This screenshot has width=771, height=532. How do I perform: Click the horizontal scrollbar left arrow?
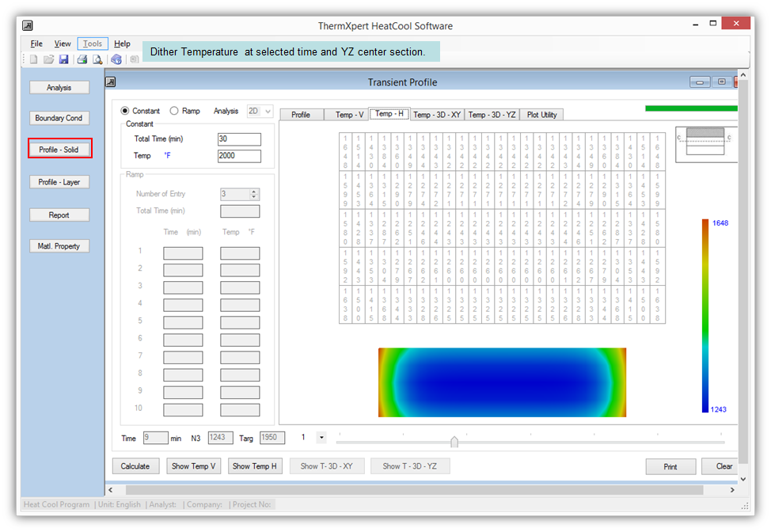(x=111, y=490)
